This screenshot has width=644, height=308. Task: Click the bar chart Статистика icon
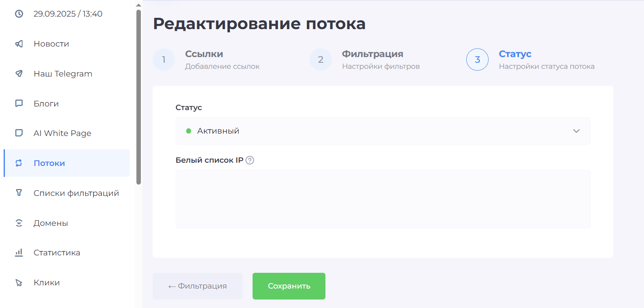click(19, 253)
